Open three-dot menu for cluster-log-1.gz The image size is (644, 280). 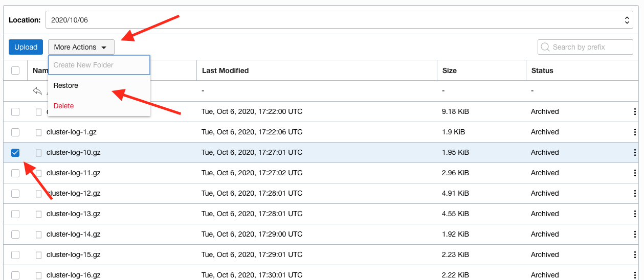[x=635, y=132]
